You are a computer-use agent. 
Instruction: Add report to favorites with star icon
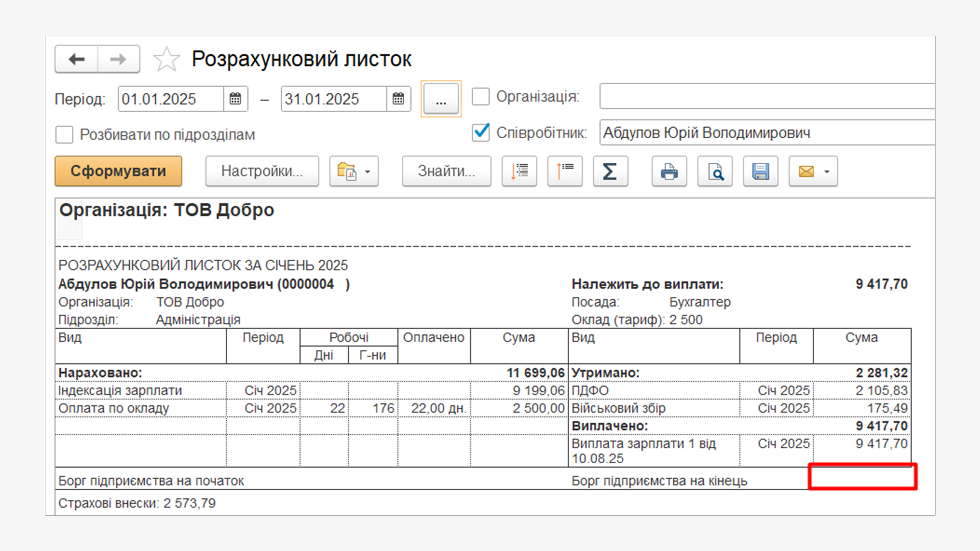pyautogui.click(x=167, y=59)
